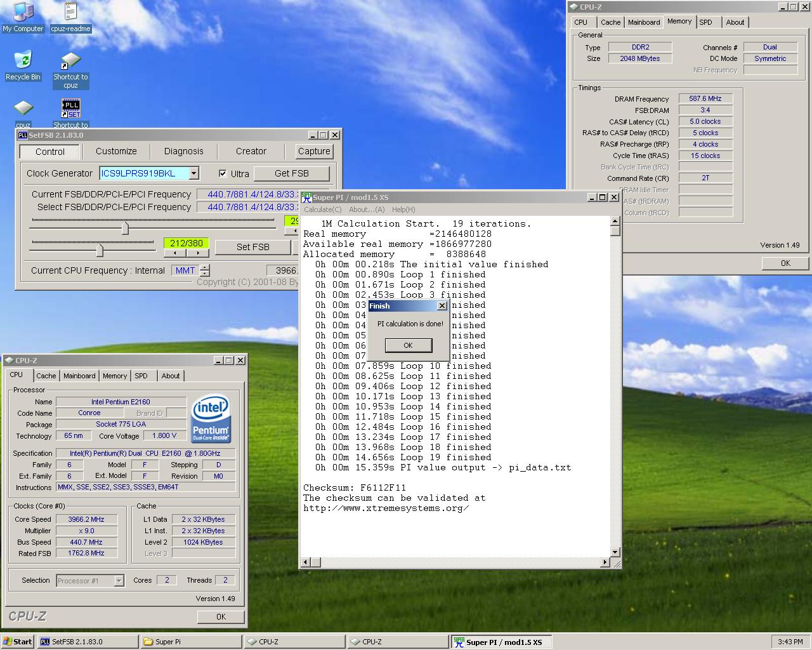Select the PLL SET shortcut desktop icon
This screenshot has height=650, width=812.
pyautogui.click(x=70, y=113)
